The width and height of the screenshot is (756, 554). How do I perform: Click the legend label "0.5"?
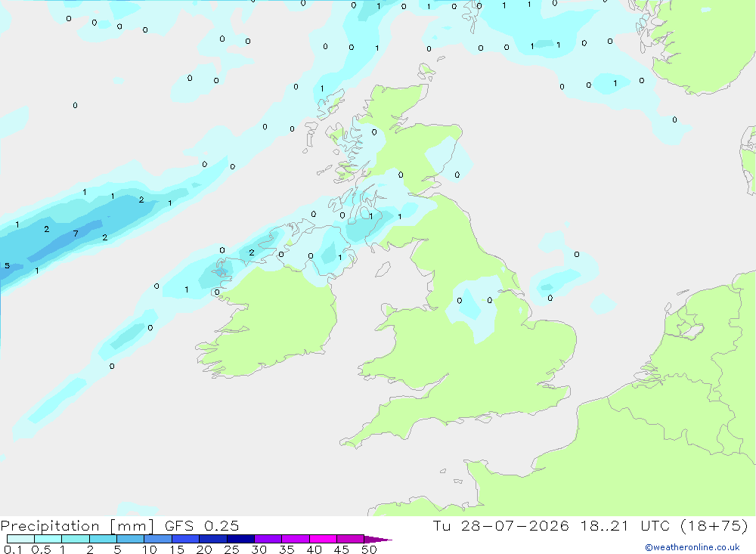click(41, 549)
